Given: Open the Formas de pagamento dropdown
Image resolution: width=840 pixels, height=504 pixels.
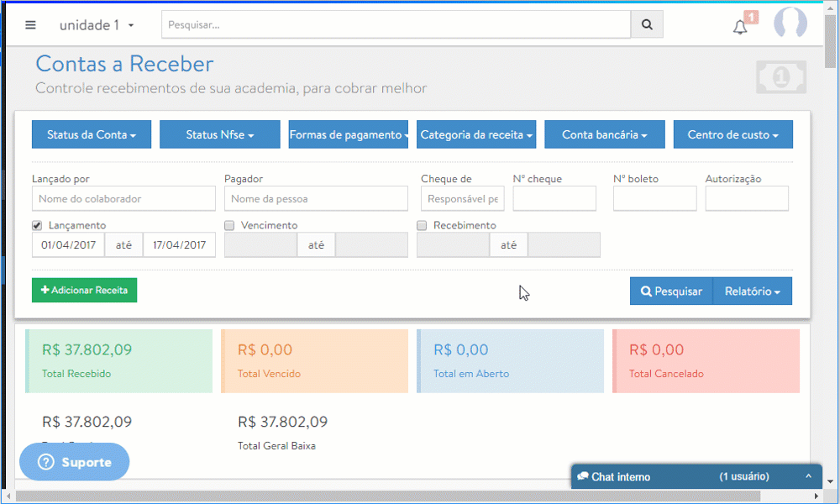Looking at the screenshot, I should [348, 134].
